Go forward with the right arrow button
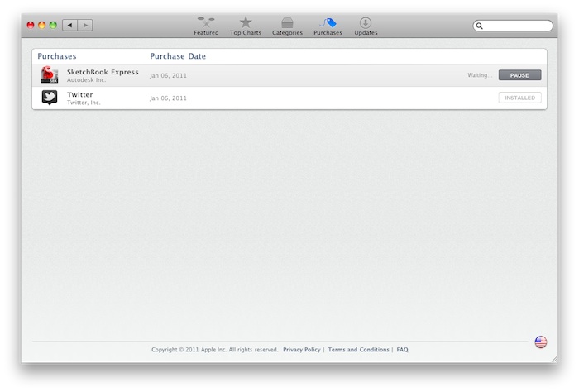 (x=85, y=25)
